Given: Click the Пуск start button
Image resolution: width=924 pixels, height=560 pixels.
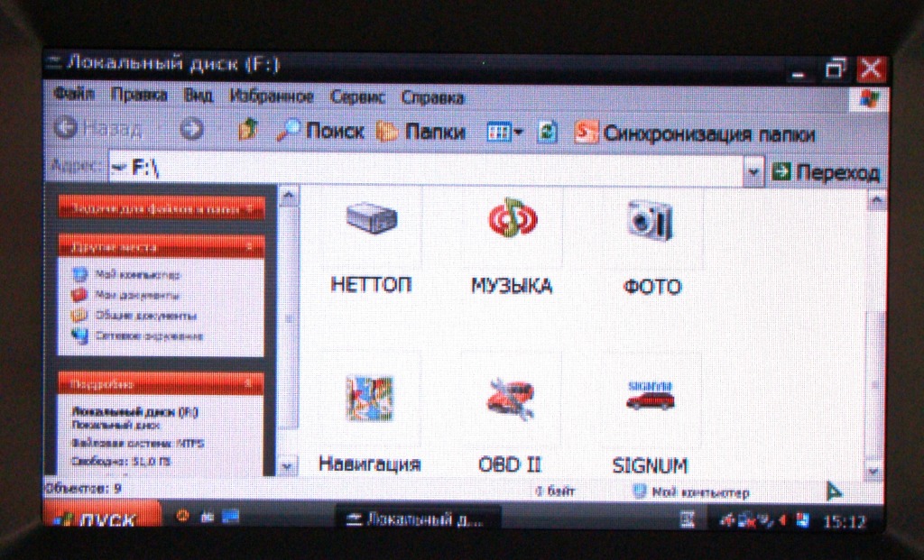Looking at the screenshot, I should (99, 520).
